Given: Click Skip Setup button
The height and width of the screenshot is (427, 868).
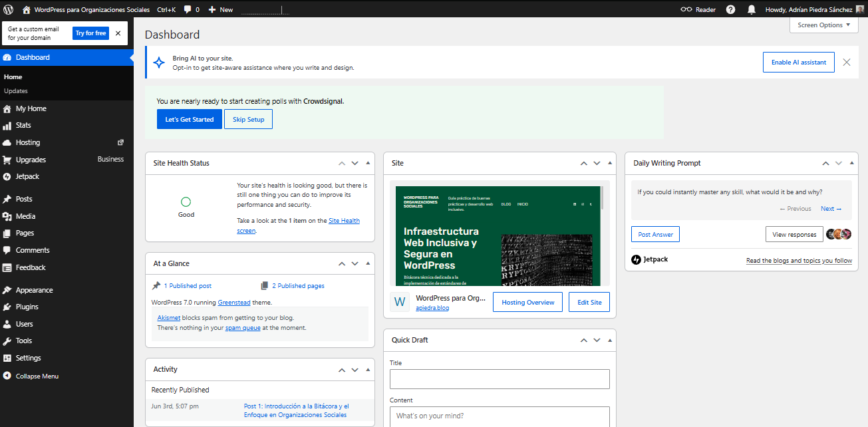Looking at the screenshot, I should 248,119.
